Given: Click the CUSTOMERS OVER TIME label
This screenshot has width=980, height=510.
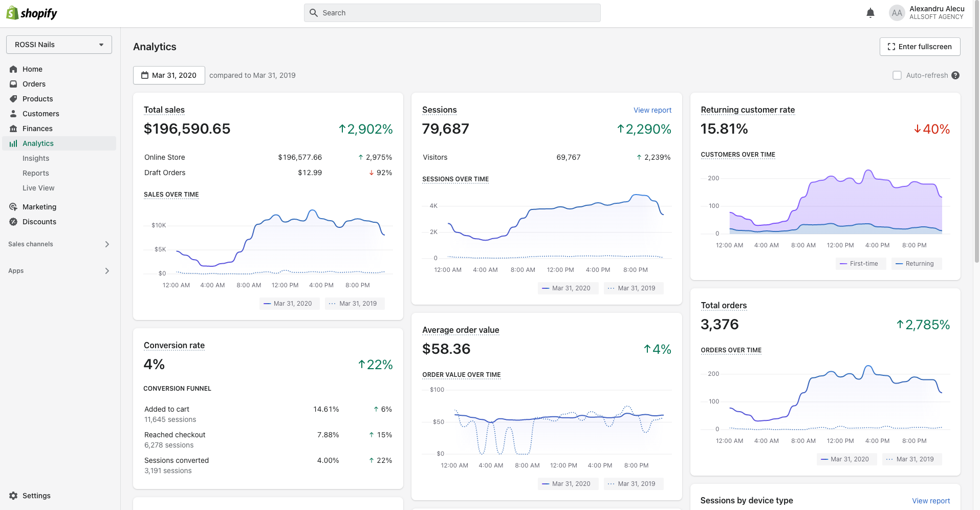Looking at the screenshot, I should pos(738,155).
